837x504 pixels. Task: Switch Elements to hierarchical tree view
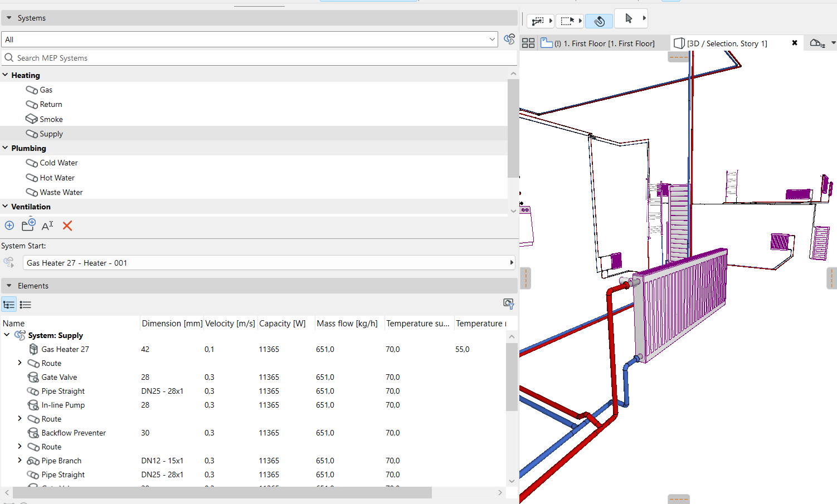point(9,305)
